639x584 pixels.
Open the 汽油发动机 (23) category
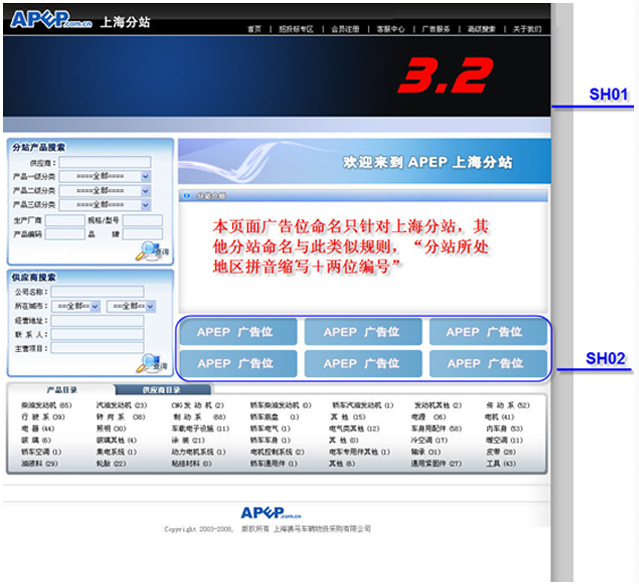pyautogui.click(x=121, y=405)
